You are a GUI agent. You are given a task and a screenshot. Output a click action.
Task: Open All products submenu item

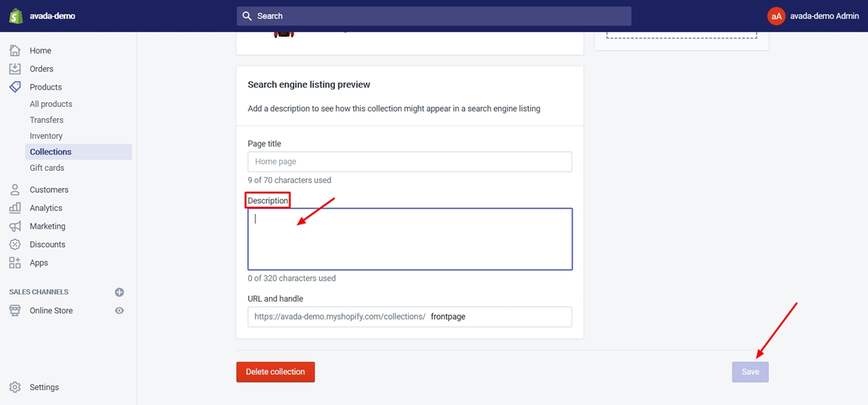(x=51, y=104)
